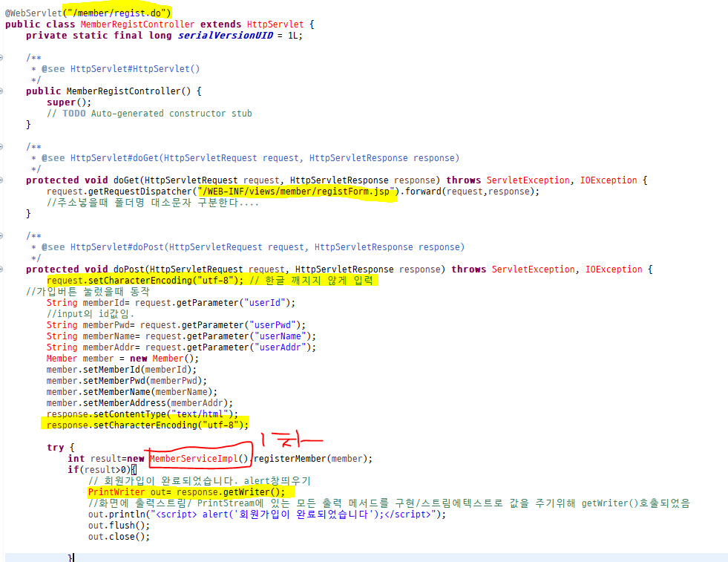Click ServletException in the doPost signature

(x=533, y=269)
